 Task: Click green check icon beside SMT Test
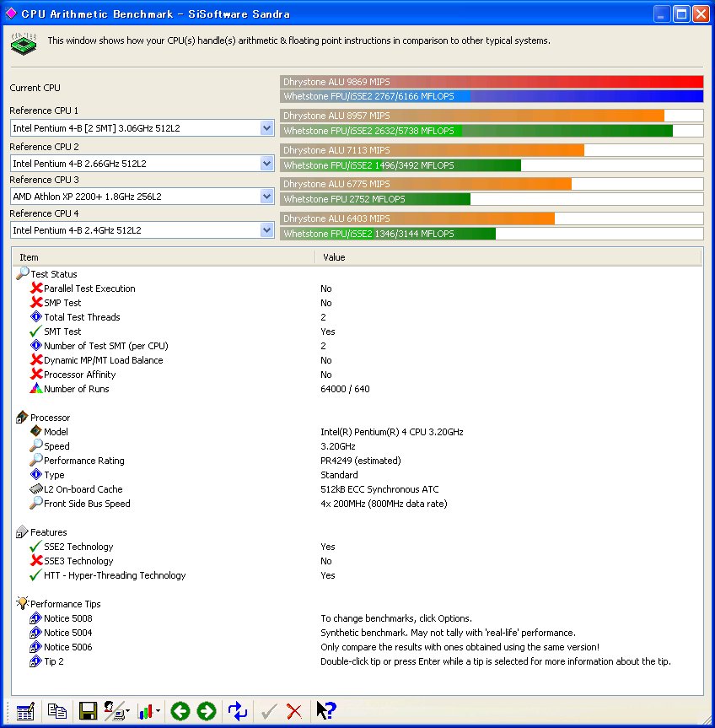(35, 331)
